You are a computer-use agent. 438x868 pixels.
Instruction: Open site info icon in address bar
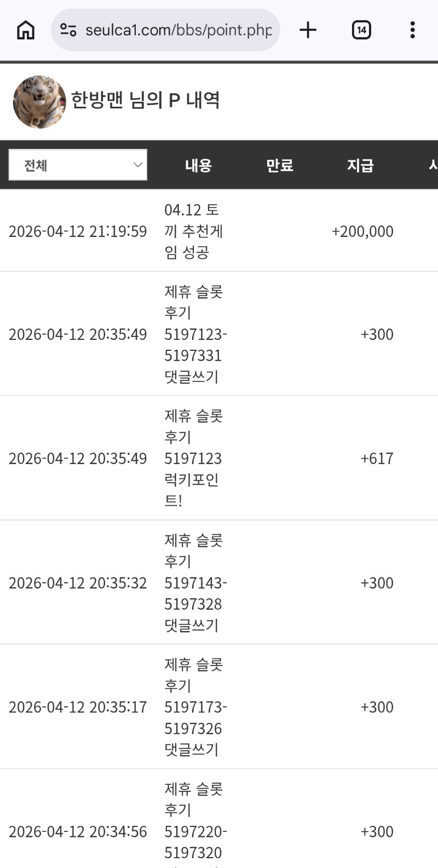pyautogui.click(x=68, y=30)
